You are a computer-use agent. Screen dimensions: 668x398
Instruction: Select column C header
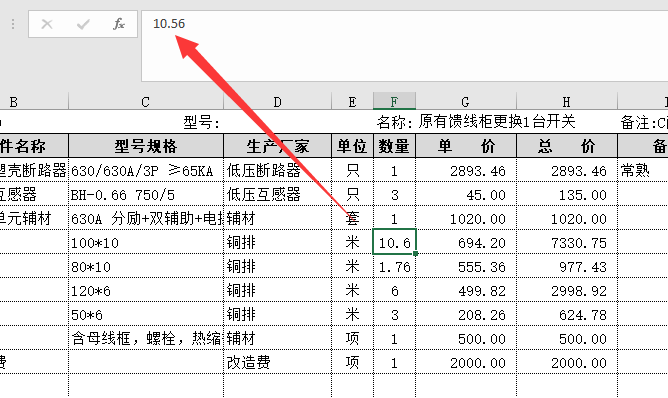[x=146, y=102]
